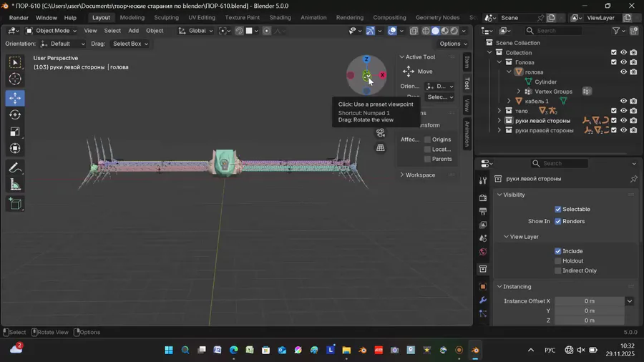Viewport: 644px width, 362px height.
Task: Select the Add Cube tool
Action: [x=15, y=204]
